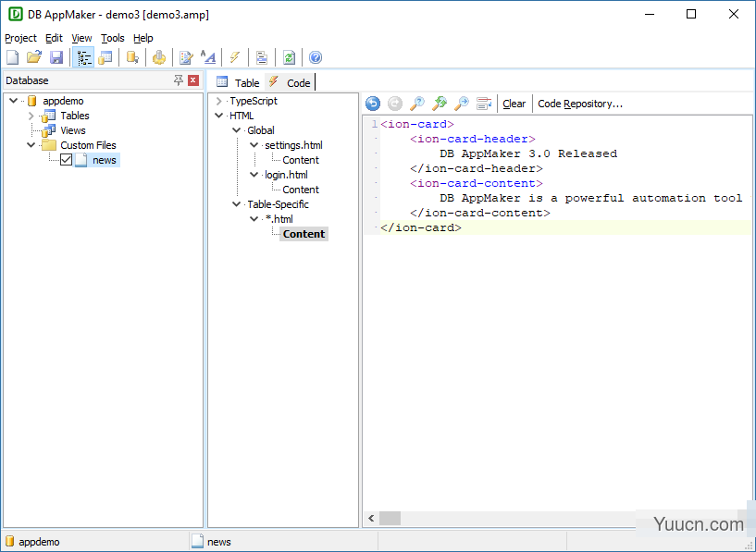Click the Clear button in code toolbar
756x552 pixels.
[514, 104]
